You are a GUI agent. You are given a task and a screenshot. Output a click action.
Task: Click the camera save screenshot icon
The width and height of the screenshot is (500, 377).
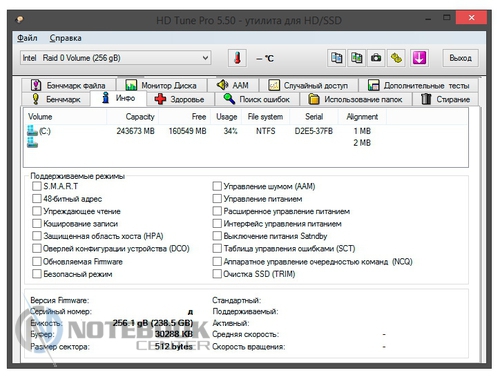(376, 58)
